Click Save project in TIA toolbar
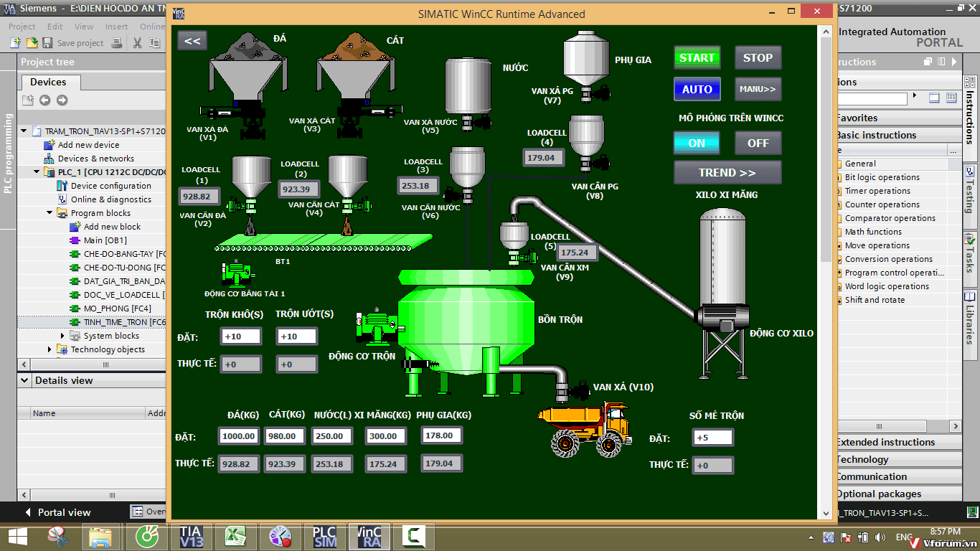The width and height of the screenshot is (980, 551). pyautogui.click(x=75, y=43)
